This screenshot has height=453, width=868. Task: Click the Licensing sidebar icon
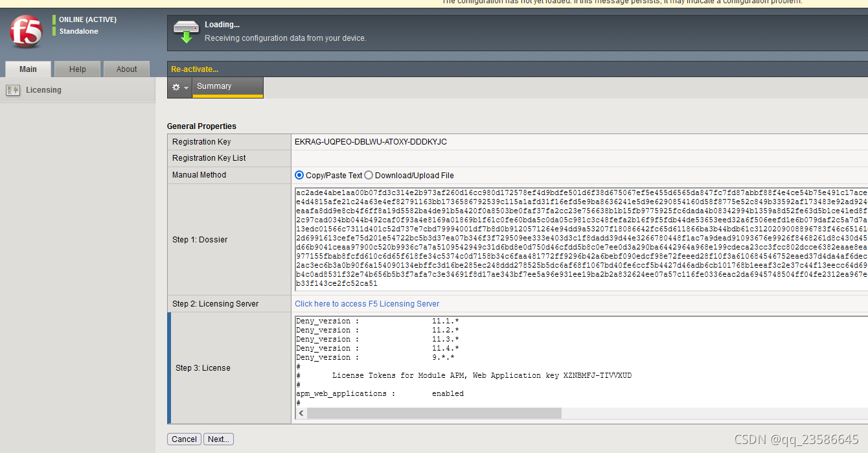13,90
